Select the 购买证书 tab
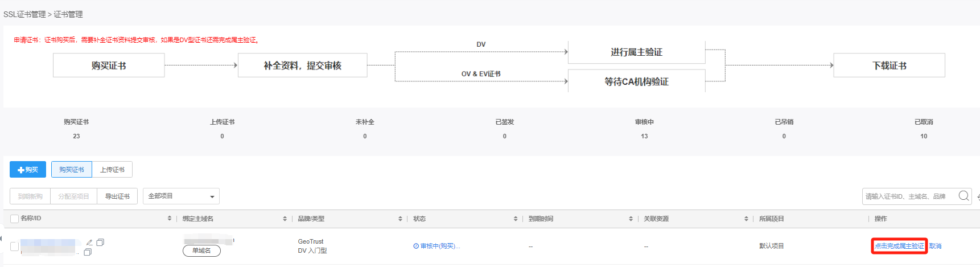This screenshot has width=980, height=267. tap(72, 170)
